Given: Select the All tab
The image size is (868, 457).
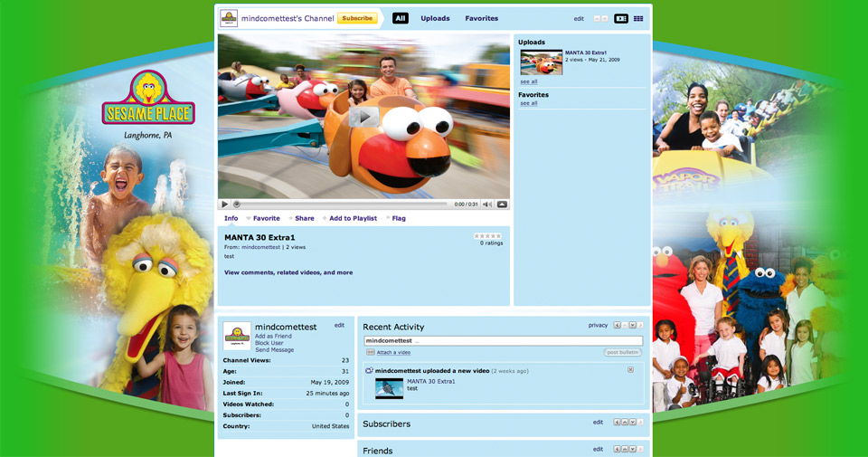Looking at the screenshot, I should 401,18.
